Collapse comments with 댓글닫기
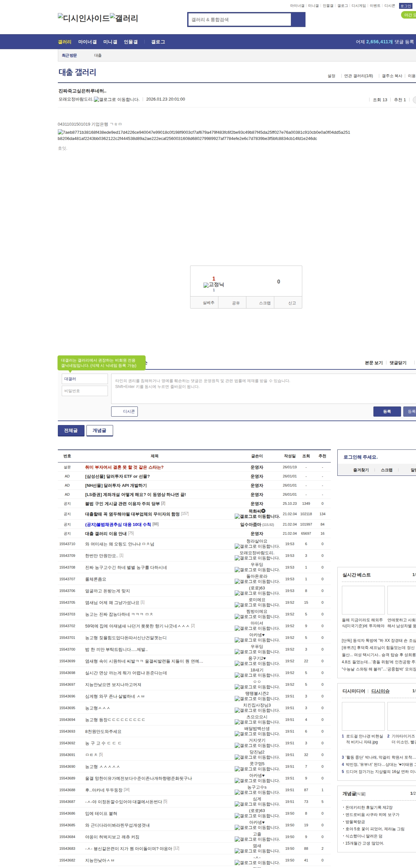This screenshot has width=416, height=868. coord(398,363)
